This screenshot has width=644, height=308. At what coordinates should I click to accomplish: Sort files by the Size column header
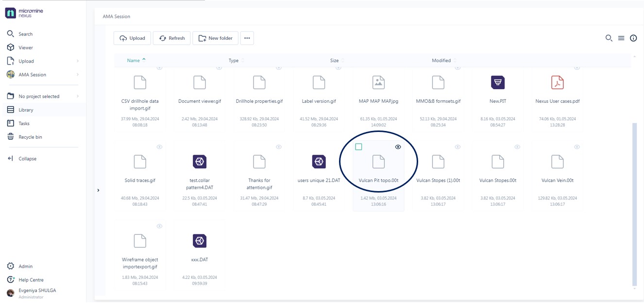click(334, 60)
